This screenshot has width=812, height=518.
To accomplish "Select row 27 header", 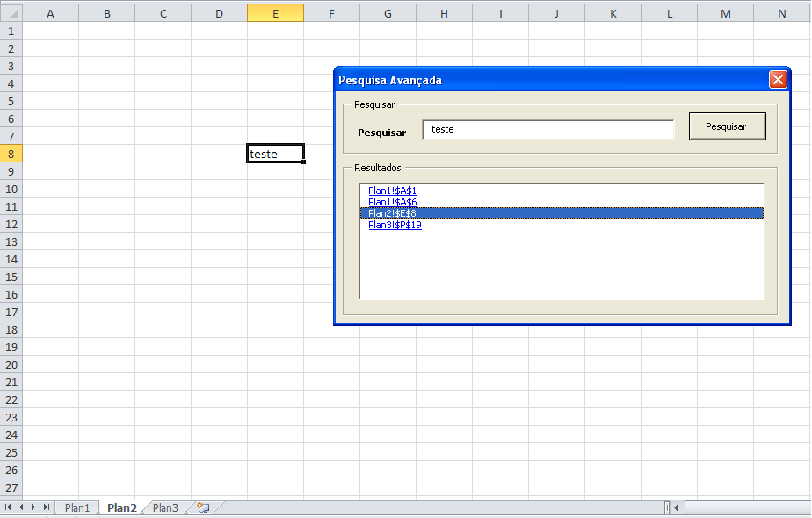I will [11, 487].
